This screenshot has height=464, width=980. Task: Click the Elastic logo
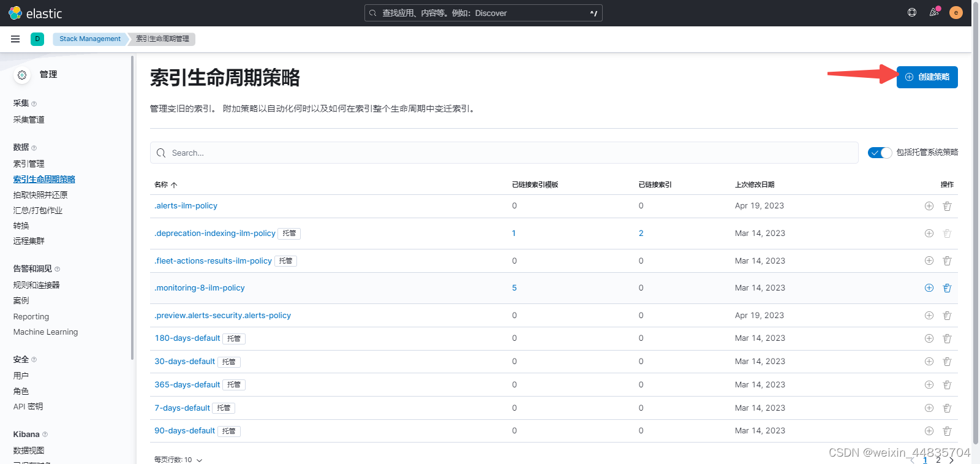click(x=36, y=13)
